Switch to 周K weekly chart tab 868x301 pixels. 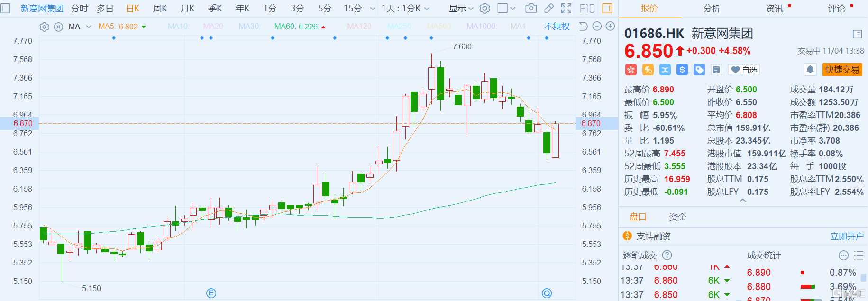[x=160, y=8]
